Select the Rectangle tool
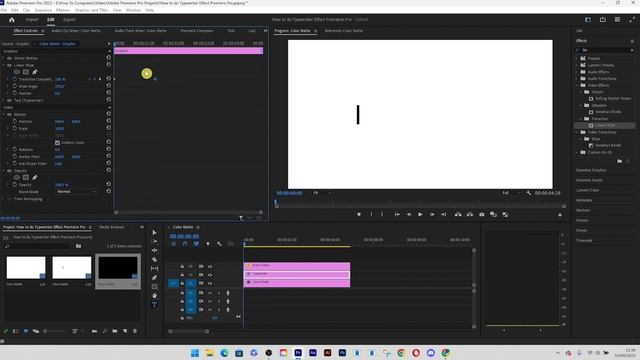640x360 pixels. 154,287
